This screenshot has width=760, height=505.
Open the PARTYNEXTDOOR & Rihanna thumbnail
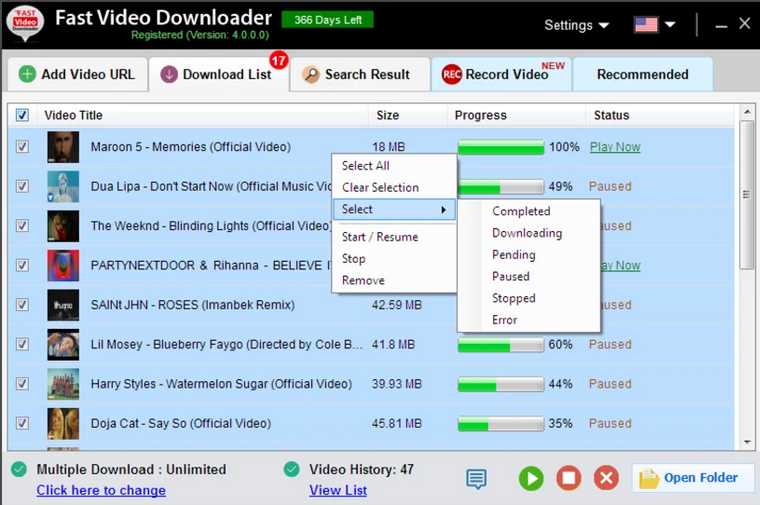click(63, 265)
